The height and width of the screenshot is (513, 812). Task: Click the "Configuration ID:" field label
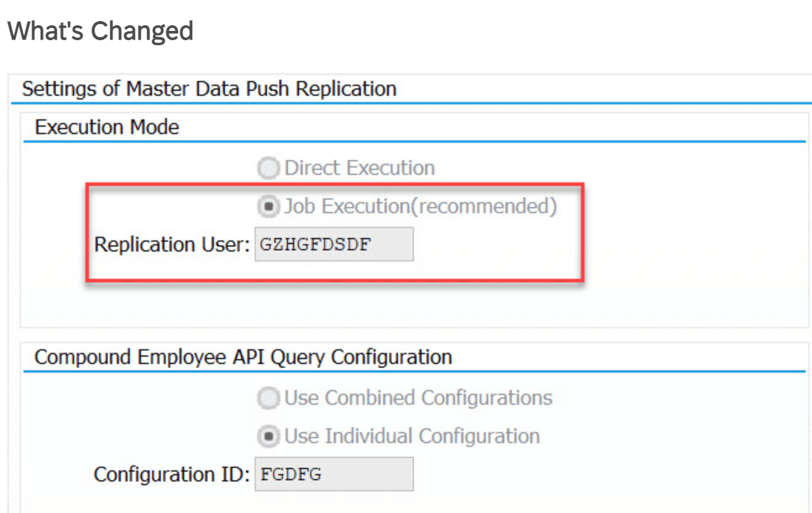pos(171,475)
